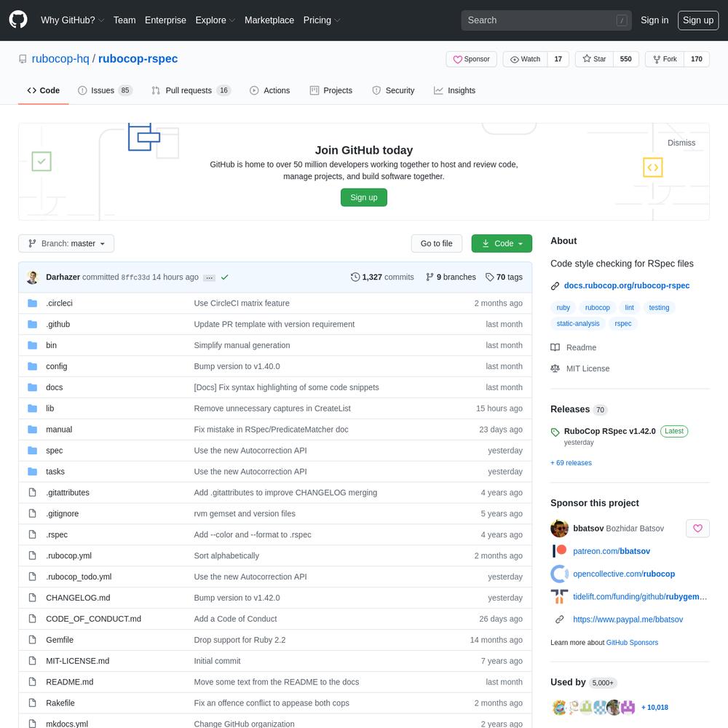Click the RuboCop RSpec release tag icon

[x=555, y=432]
